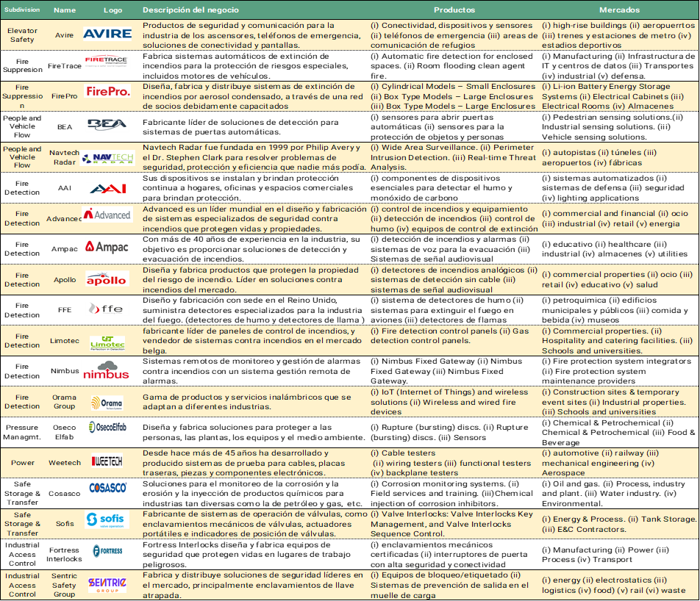Click the Oseco Elfab name cell
Image resolution: width=700 pixels, height=601 pixels.
pyautogui.click(x=64, y=432)
